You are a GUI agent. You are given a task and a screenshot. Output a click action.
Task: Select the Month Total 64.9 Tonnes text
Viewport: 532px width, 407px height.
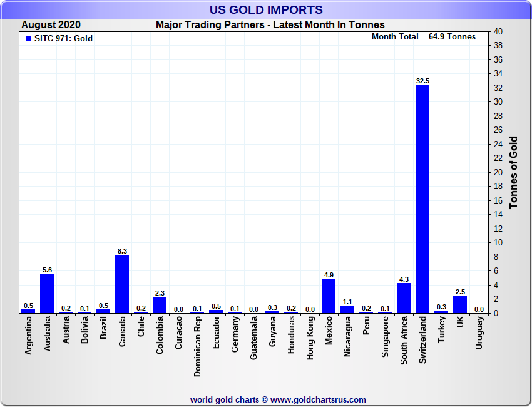click(424, 37)
